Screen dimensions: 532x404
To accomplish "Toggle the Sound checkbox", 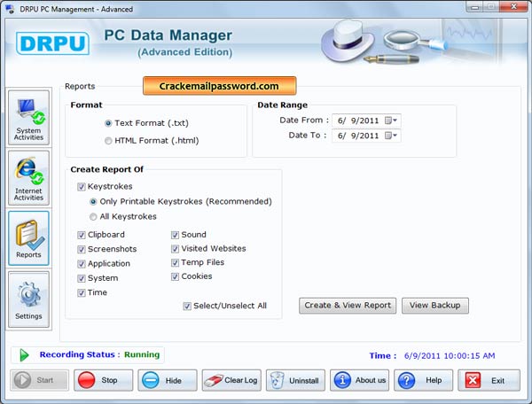I will (175, 235).
